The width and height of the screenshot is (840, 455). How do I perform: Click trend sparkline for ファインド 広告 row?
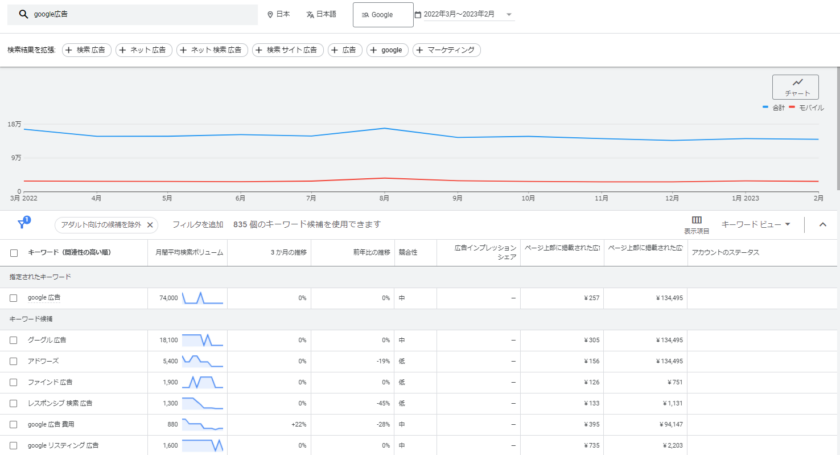click(202, 383)
